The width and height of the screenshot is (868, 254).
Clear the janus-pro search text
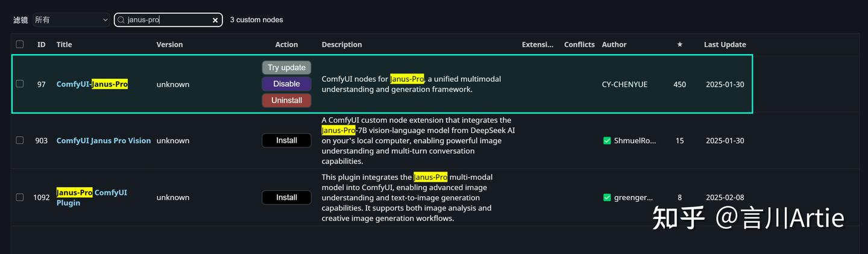(215, 20)
